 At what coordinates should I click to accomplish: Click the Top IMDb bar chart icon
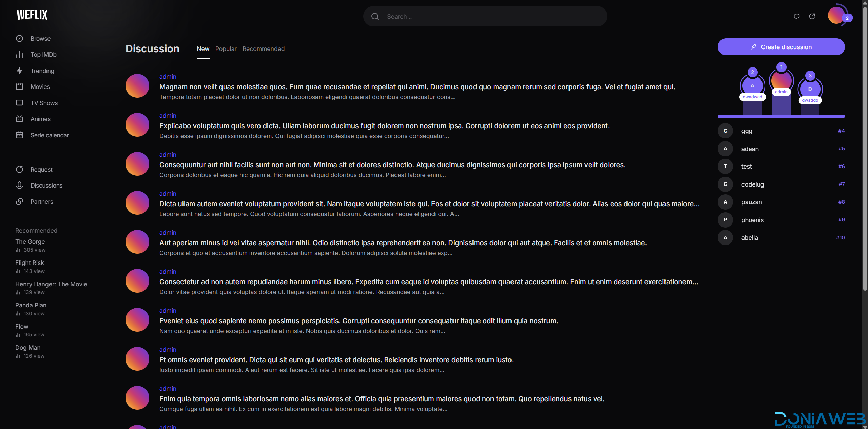point(20,55)
